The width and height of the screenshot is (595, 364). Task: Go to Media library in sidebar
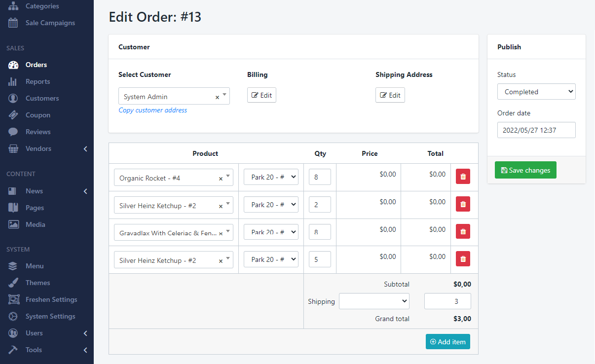35,224
